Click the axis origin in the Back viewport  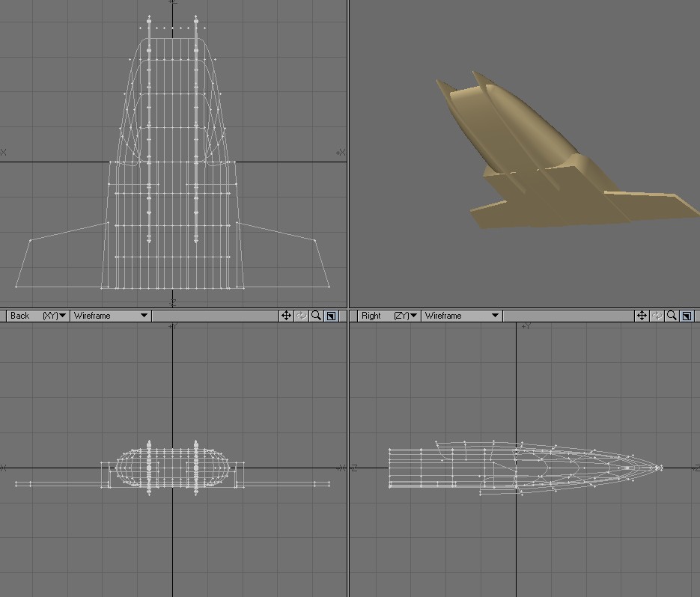click(173, 468)
